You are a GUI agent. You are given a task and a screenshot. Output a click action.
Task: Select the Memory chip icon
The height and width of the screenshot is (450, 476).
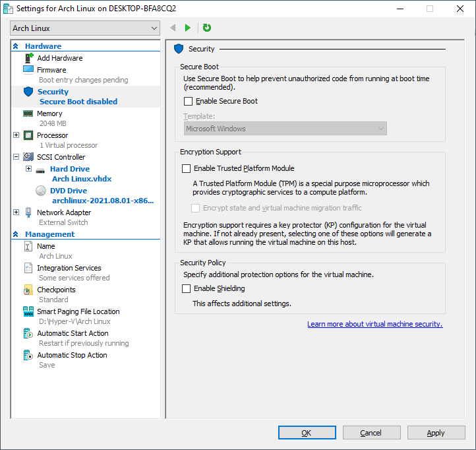pos(28,113)
